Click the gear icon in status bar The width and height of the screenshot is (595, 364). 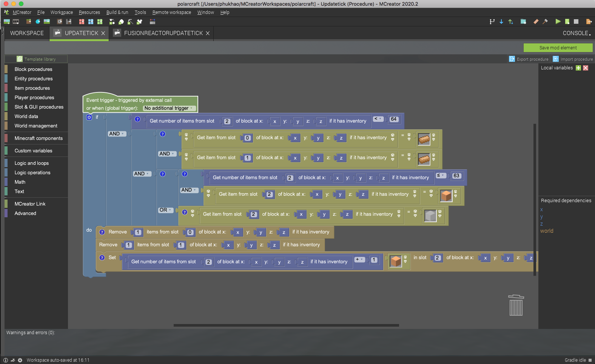[20, 360]
